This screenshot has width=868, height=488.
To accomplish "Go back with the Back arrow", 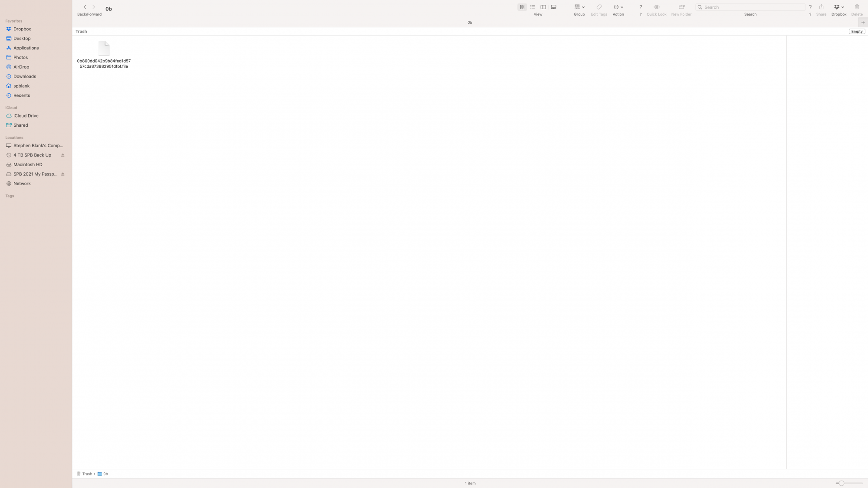I will 85,7.
